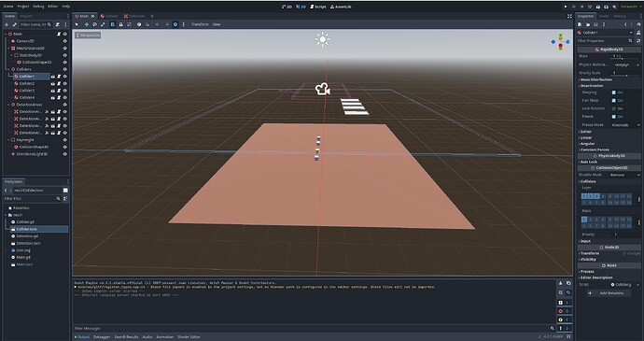Image resolution: width=644 pixels, height=341 pixels.
Task: Open Disable Mode dropdown
Action: [x=626, y=175]
